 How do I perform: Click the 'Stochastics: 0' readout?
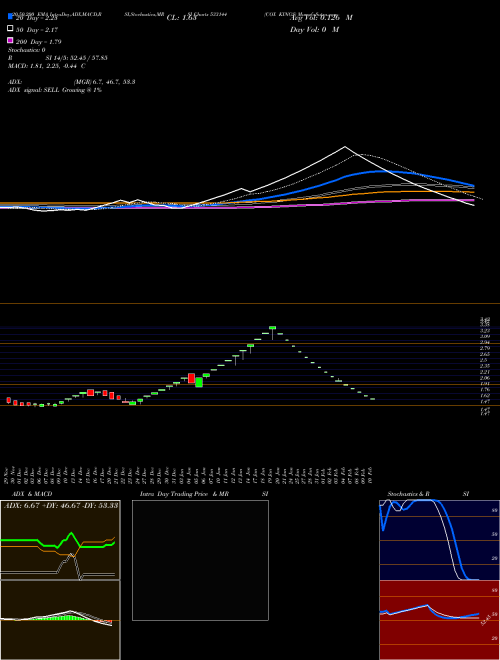(x=27, y=50)
